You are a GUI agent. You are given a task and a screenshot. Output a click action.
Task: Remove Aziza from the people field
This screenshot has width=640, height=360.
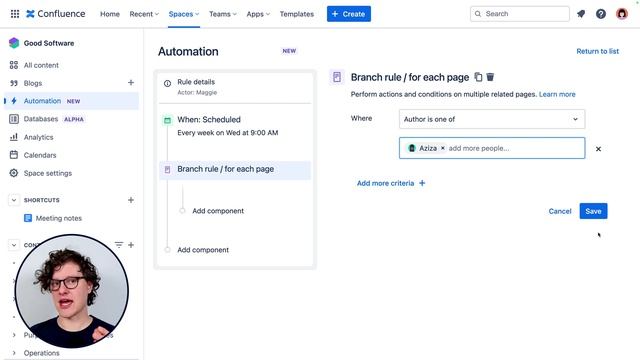point(442,148)
